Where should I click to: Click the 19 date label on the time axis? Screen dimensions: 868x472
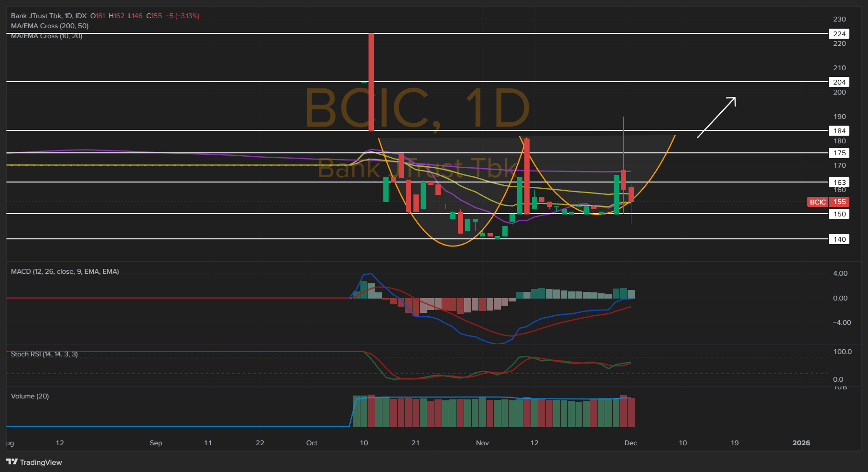[x=735, y=443]
